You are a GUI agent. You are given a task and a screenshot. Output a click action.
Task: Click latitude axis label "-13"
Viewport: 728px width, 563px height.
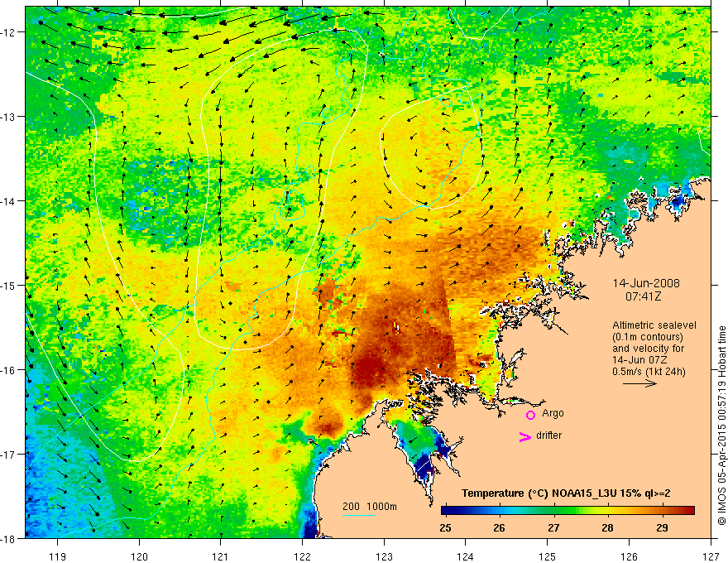[9, 117]
